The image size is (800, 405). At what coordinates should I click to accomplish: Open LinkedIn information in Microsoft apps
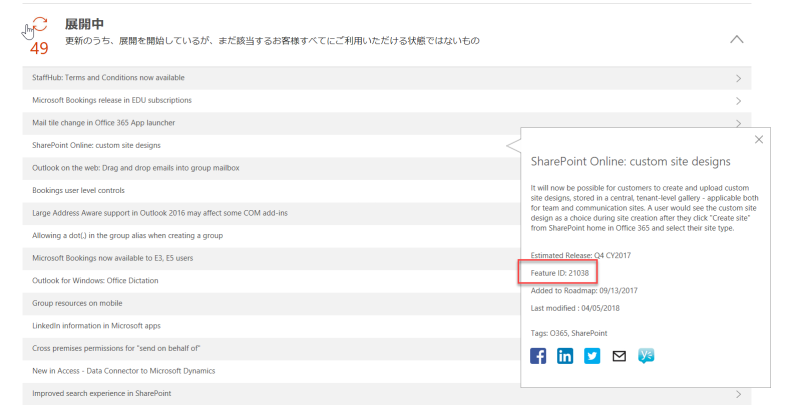click(271, 325)
